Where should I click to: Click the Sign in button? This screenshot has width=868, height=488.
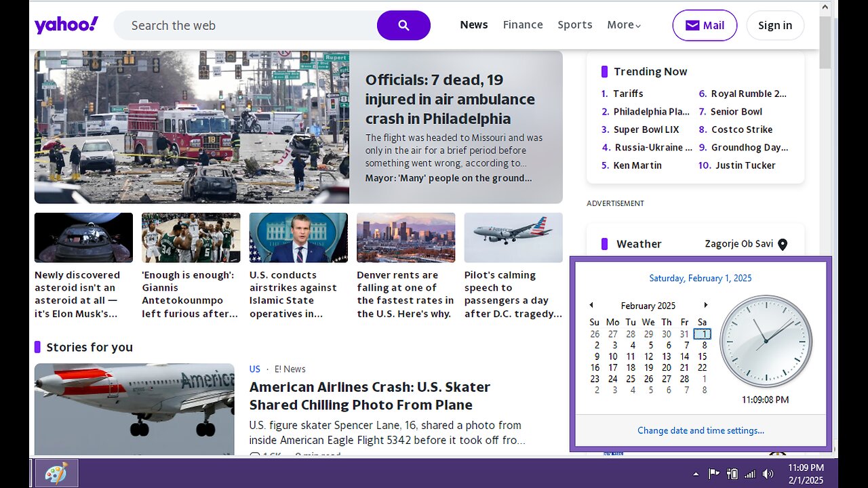coord(775,25)
